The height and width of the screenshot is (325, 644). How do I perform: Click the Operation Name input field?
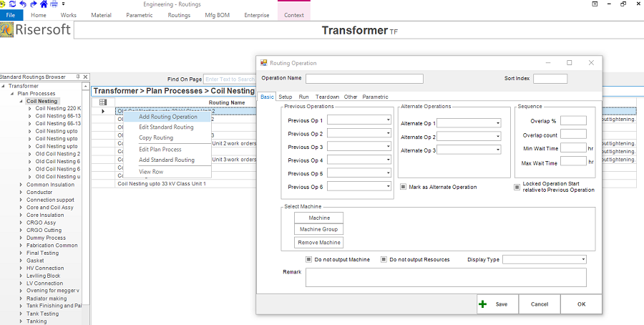coord(364,79)
